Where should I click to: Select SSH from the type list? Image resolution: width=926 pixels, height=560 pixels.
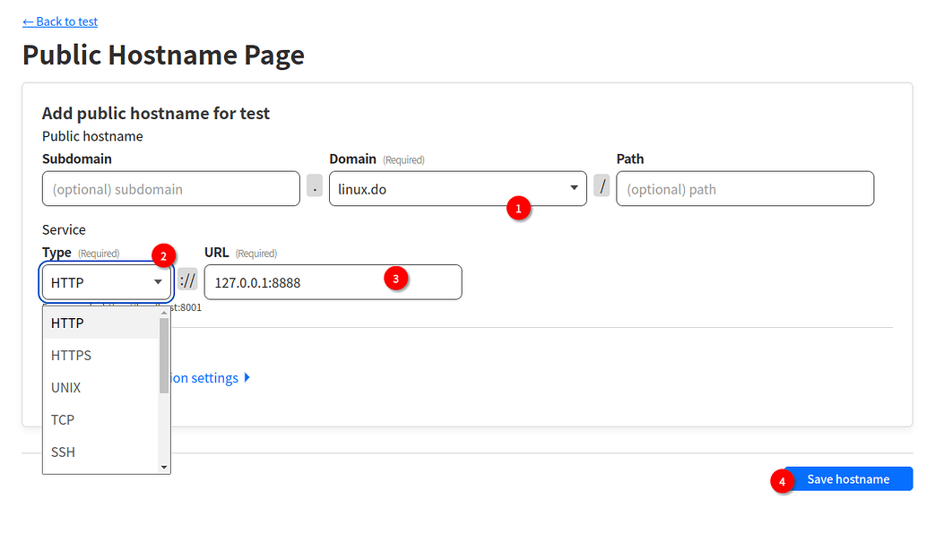(x=63, y=452)
